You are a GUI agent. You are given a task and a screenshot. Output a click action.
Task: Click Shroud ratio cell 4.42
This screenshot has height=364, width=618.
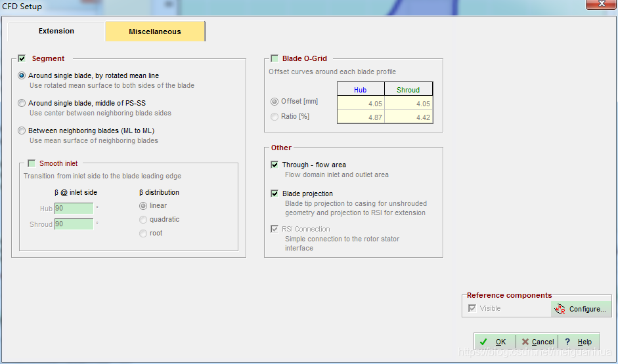point(408,117)
